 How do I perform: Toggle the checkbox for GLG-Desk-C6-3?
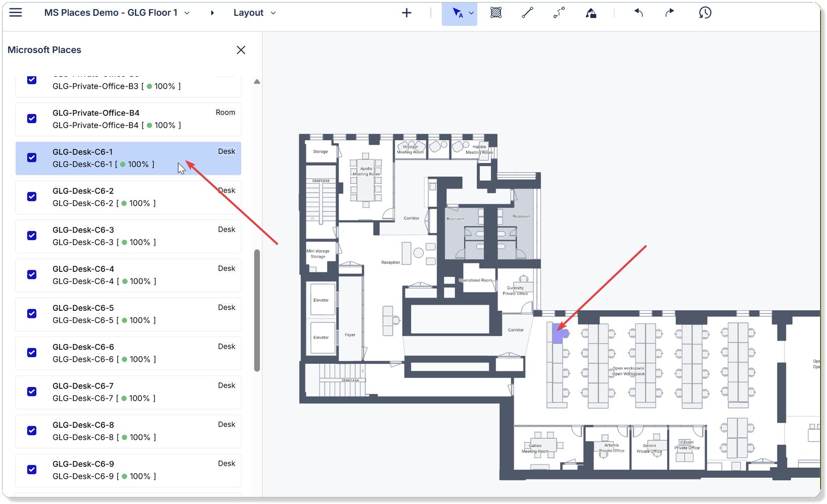click(x=32, y=236)
